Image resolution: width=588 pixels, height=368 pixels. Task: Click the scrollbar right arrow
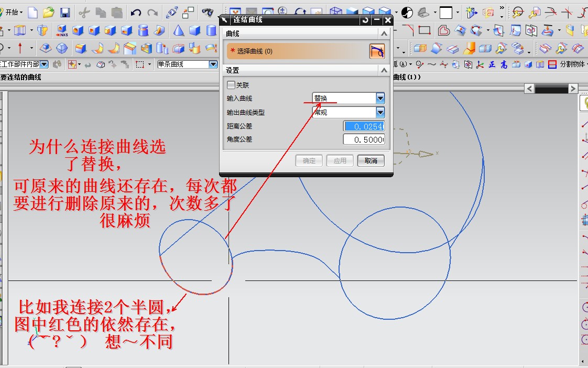click(573, 89)
